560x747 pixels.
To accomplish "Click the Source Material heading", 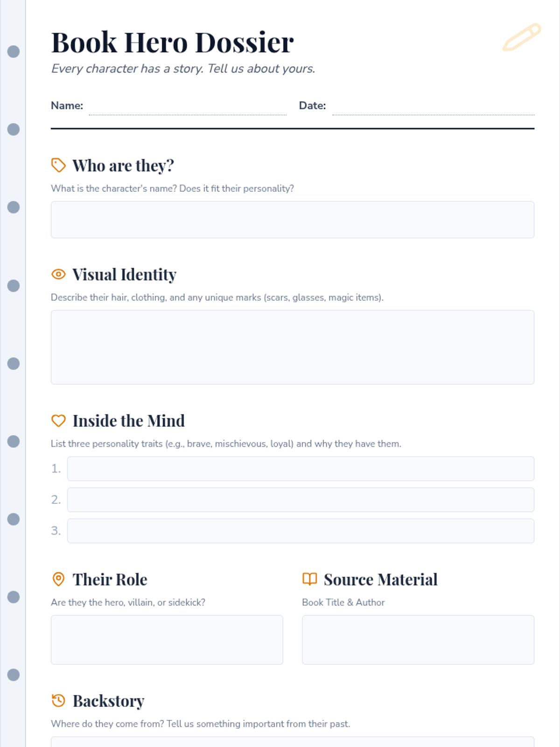I will 380,579.
